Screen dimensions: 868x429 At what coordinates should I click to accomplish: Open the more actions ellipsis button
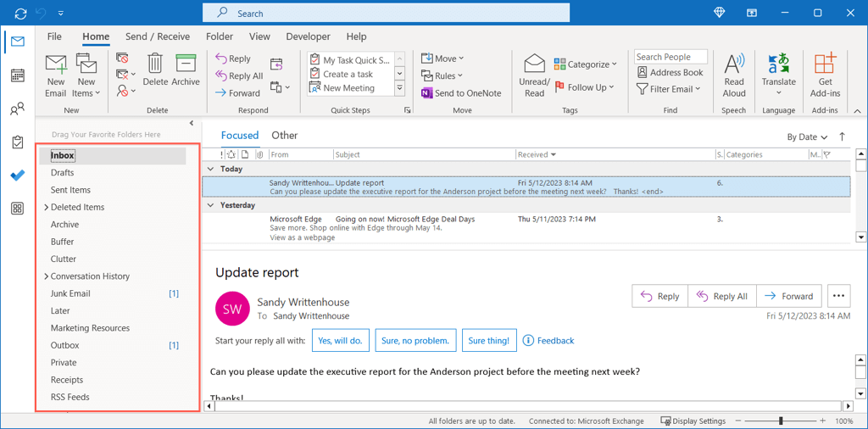click(x=838, y=296)
